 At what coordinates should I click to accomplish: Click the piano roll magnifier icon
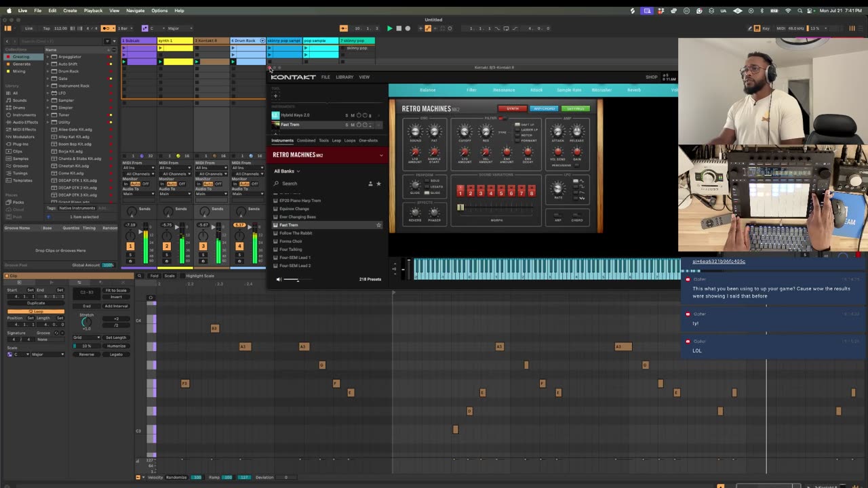pos(139,276)
